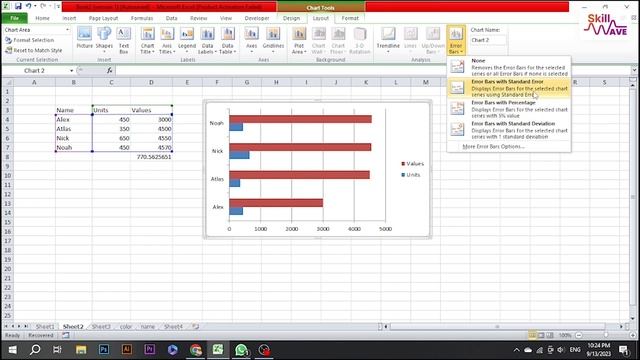Select column A header
Viewport: 640px width, 360px height.
click(34, 82)
